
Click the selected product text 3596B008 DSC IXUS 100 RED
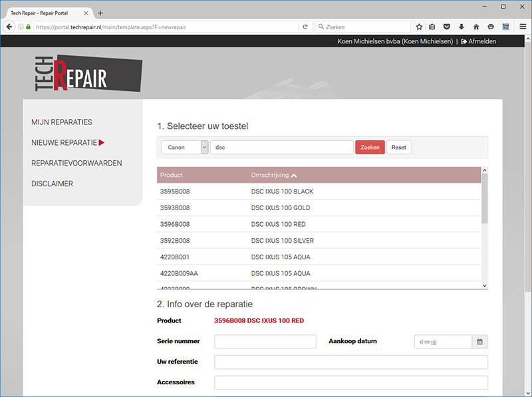259,321
